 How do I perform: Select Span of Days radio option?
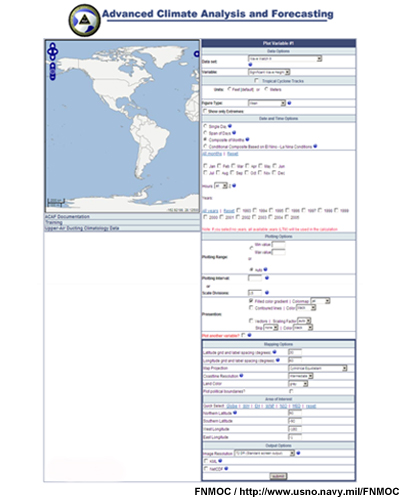[x=205, y=133]
